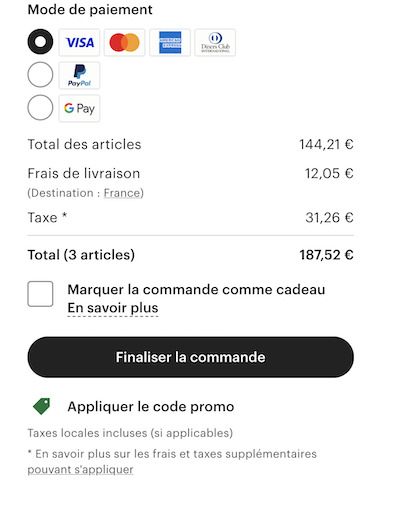Open the France destination link

coord(122,193)
